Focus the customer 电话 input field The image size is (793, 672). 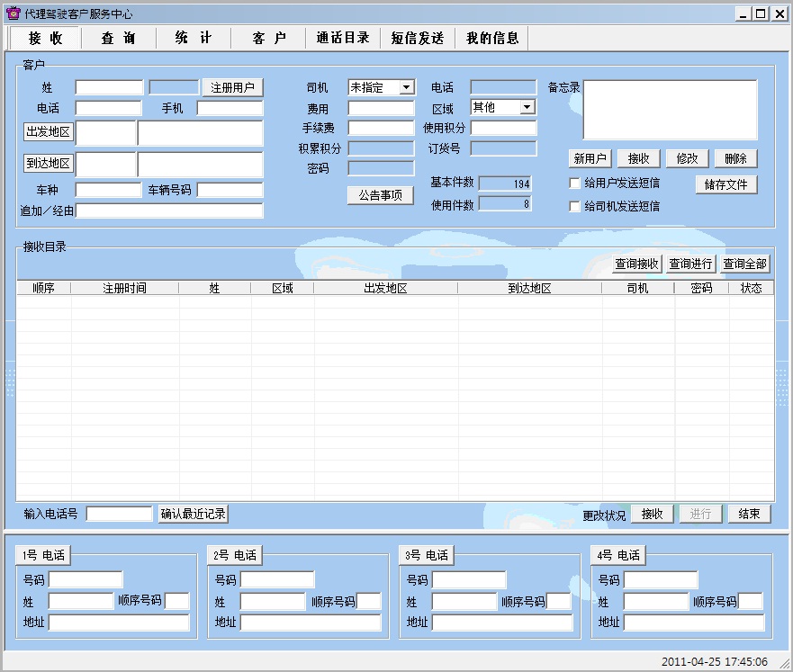point(108,108)
